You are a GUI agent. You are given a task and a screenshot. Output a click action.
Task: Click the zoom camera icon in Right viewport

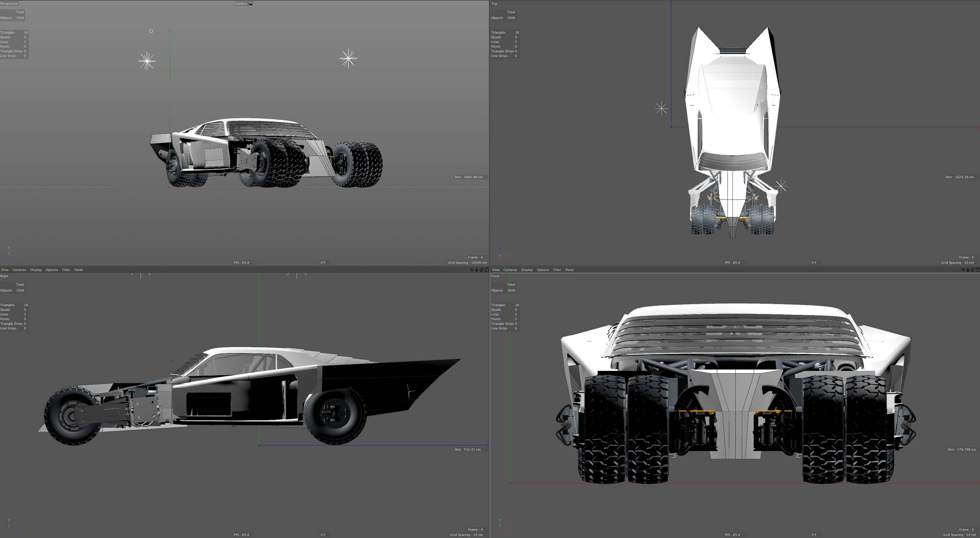477,270
